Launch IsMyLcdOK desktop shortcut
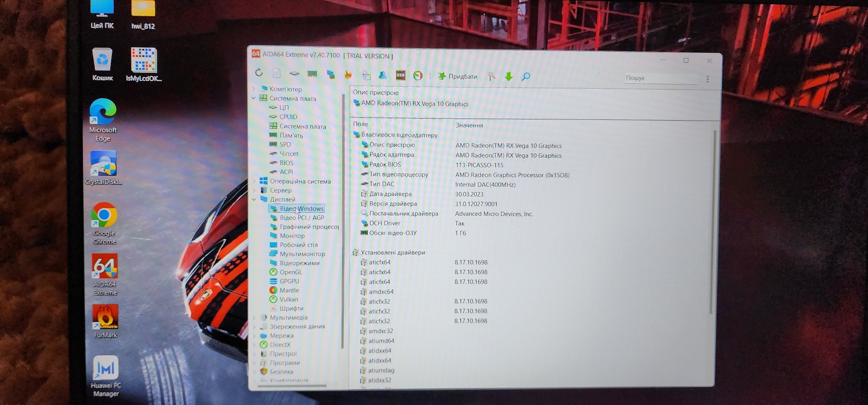Screen dimensions: 868x405 [144, 64]
